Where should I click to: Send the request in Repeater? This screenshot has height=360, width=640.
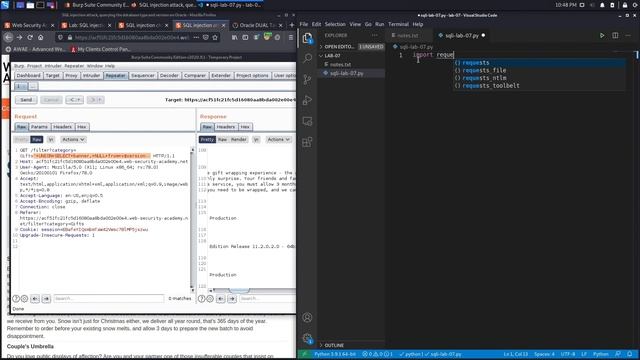tap(26, 100)
